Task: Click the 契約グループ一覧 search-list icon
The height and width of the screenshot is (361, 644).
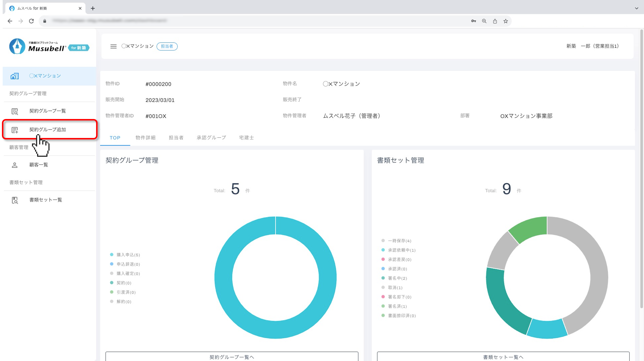Action: pyautogui.click(x=15, y=111)
